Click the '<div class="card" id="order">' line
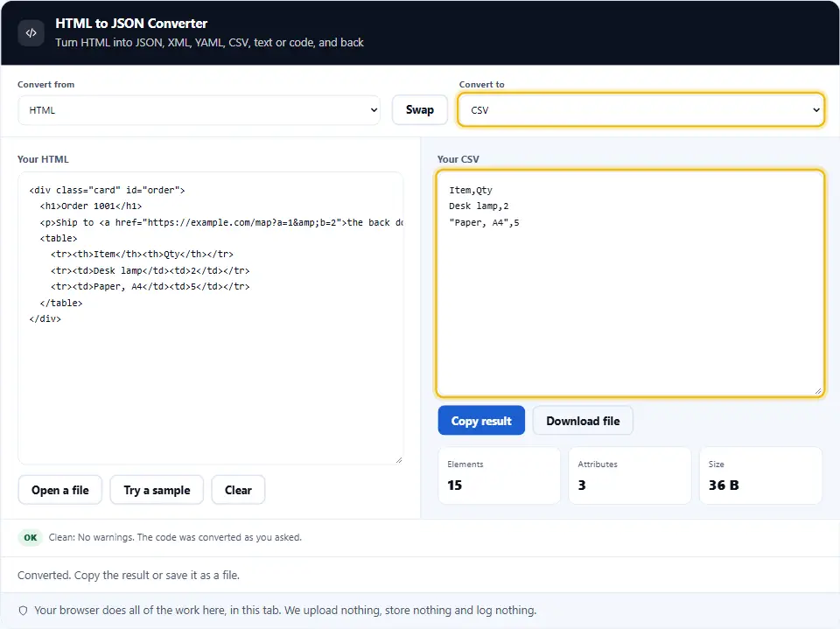The height and width of the screenshot is (629, 840). point(107,190)
